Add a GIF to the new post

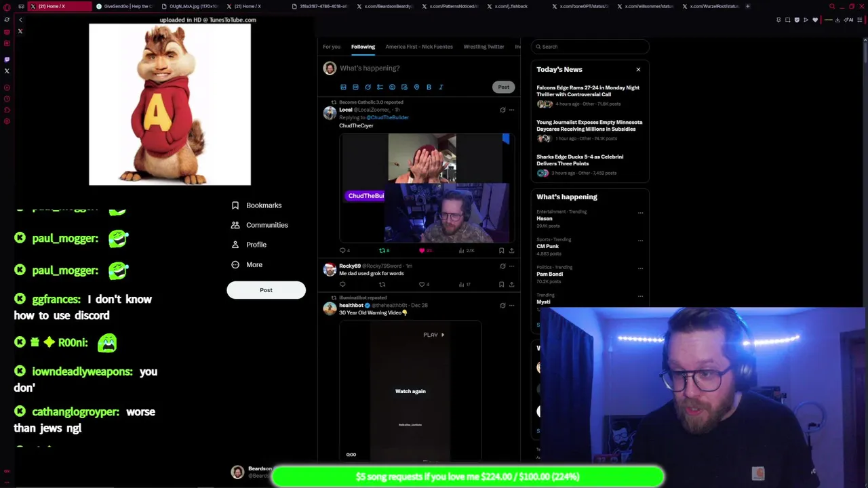click(355, 87)
